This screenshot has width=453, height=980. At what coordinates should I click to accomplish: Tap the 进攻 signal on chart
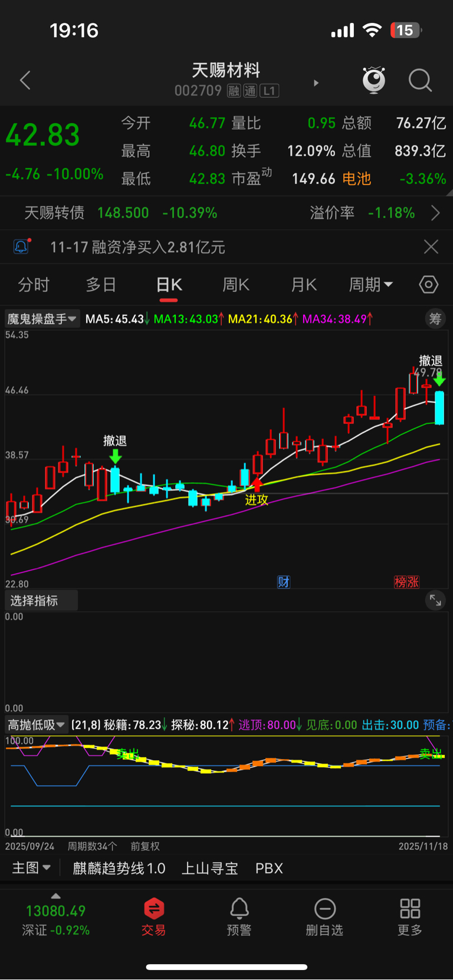click(257, 500)
